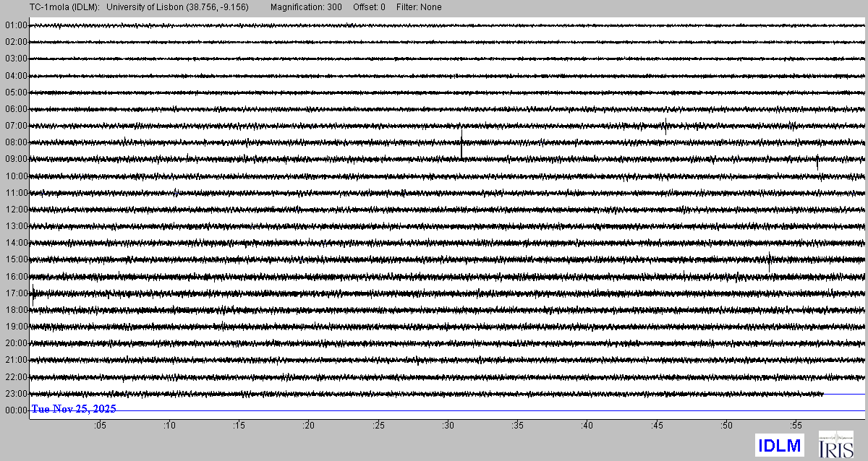Screen dimensions: 868x461
Task: Click the "Filter: None" header label
Action: coord(419,7)
